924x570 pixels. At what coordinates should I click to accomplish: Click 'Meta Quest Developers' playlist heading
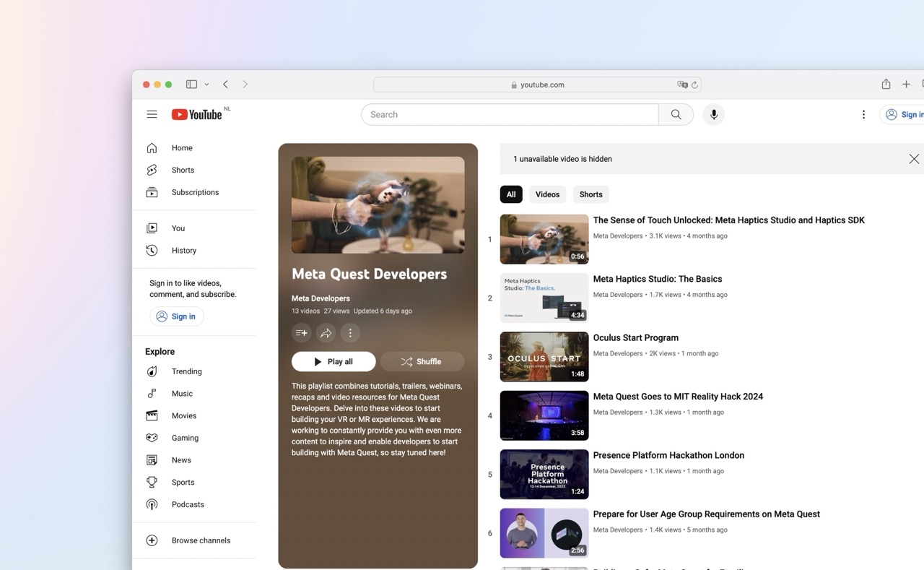(370, 274)
